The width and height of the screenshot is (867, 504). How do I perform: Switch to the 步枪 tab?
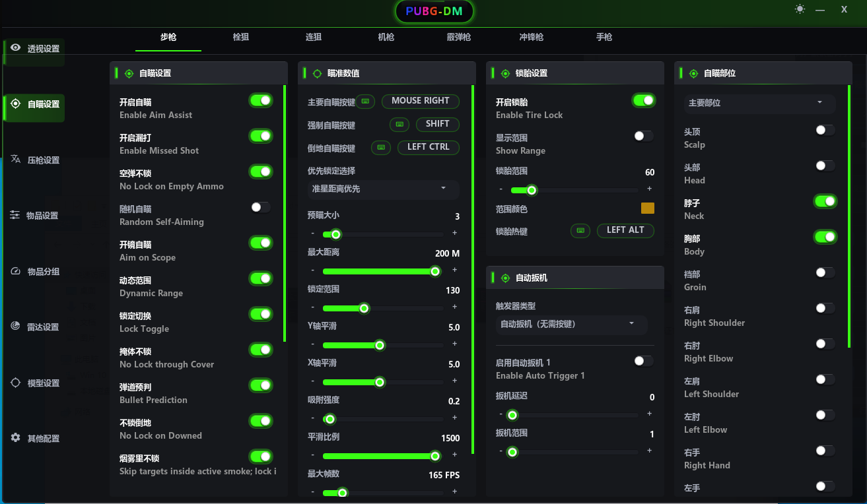(x=168, y=38)
